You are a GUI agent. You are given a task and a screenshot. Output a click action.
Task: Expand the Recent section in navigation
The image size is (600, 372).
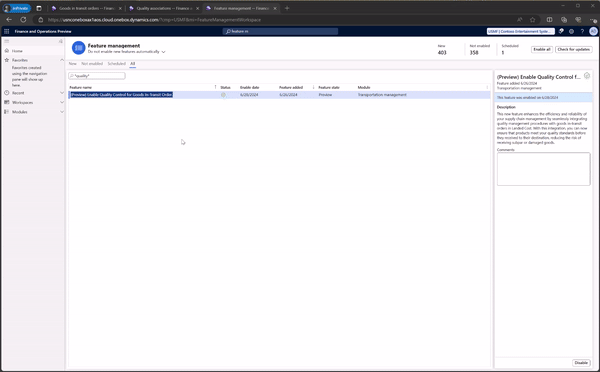[62, 93]
